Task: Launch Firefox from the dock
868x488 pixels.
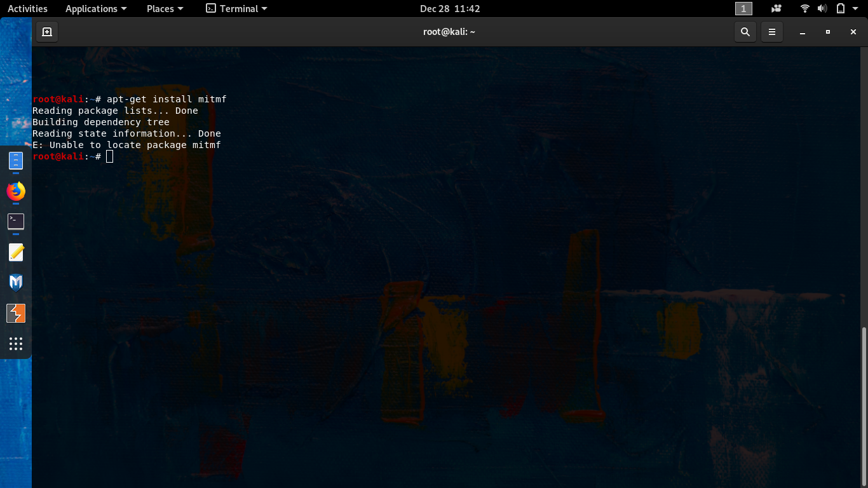Action: pos(16,191)
